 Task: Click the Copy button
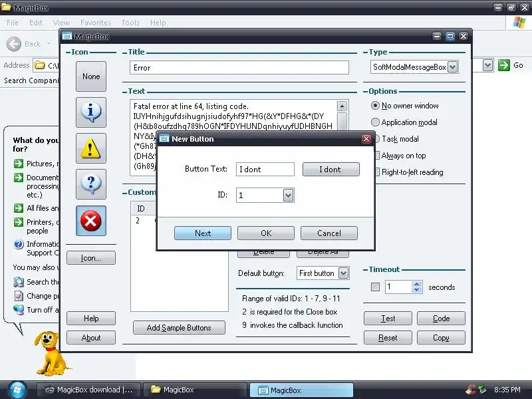click(x=441, y=338)
